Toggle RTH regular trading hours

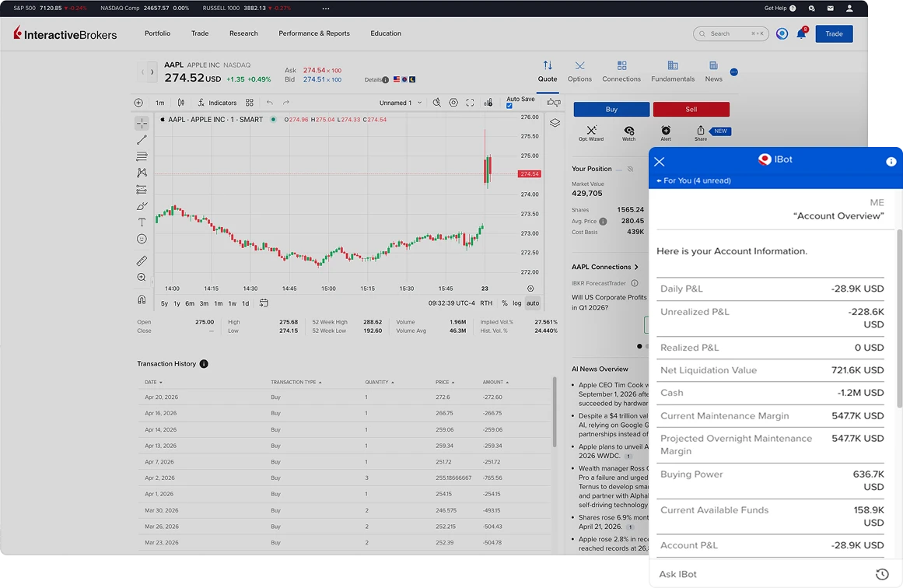486,303
